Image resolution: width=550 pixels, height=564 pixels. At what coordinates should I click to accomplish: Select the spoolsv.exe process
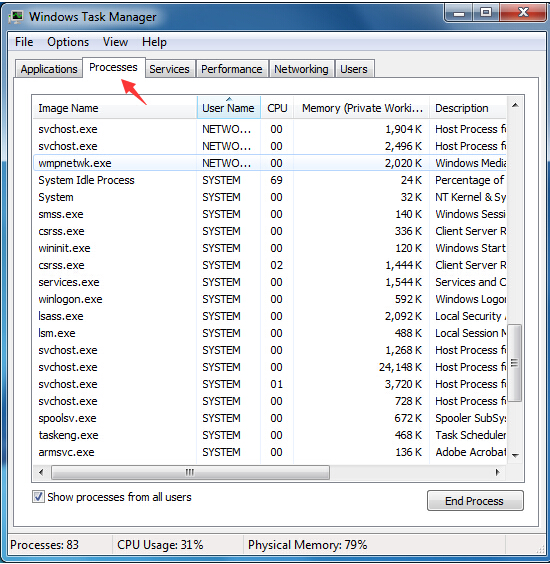point(270,418)
